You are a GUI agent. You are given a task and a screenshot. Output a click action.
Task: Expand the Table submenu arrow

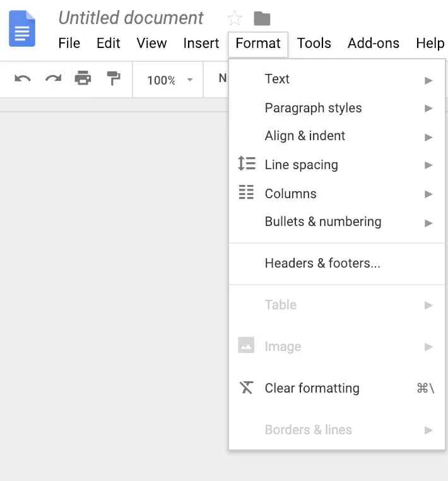coord(428,306)
